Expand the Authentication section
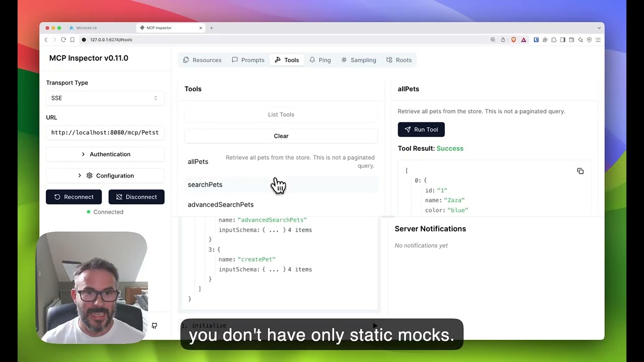Viewport: 644px width, 362px height. 105,154
